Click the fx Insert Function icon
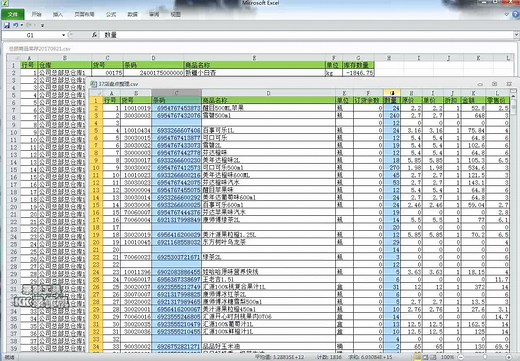Image resolution: width=520 pixels, height=361 pixels. tap(94, 35)
